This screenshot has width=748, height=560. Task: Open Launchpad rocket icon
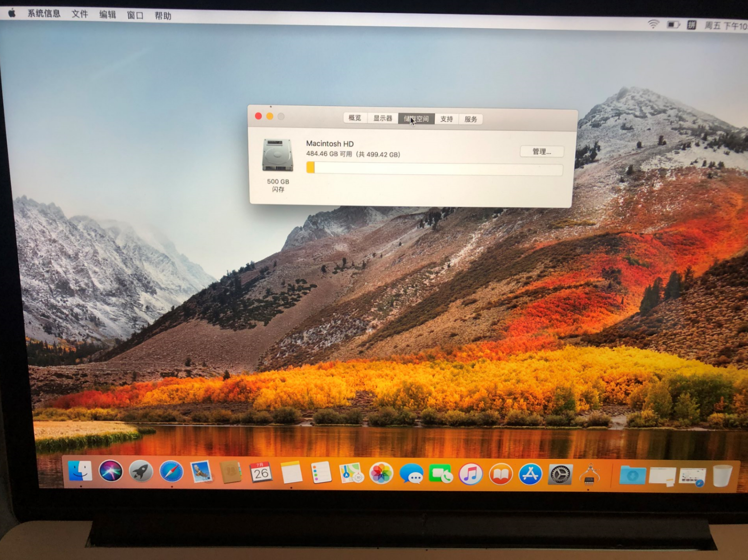point(141,472)
